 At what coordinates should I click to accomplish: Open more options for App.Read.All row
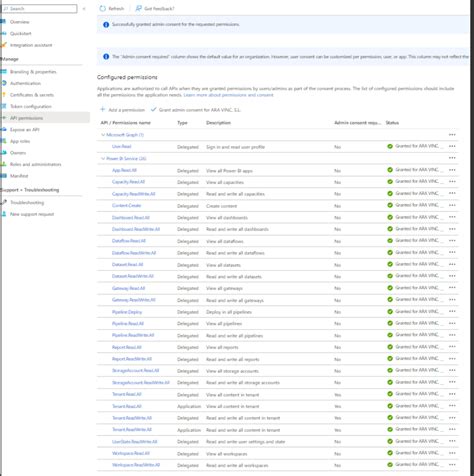[x=452, y=170]
